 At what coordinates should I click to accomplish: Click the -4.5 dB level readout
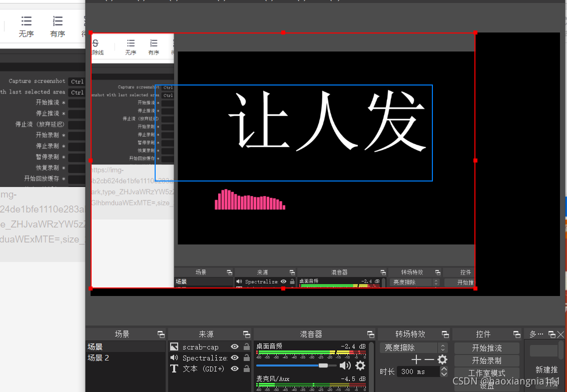pyautogui.click(x=353, y=378)
